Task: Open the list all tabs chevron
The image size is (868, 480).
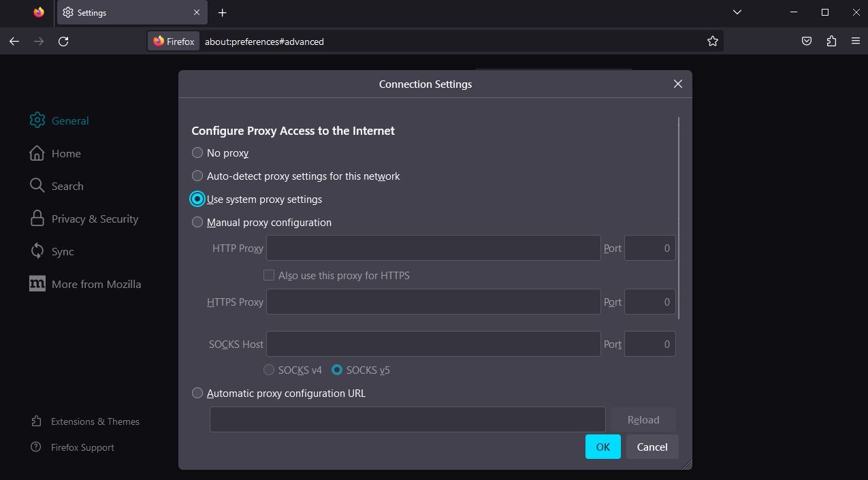Action: click(x=737, y=12)
